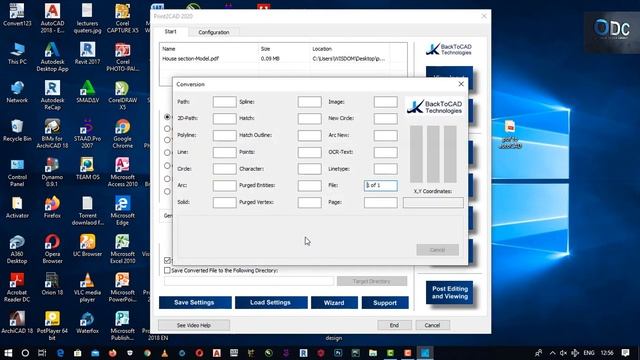Select the CorelDRAW X5 desktop icon
Viewport: 640px width, 360px height.
(x=122, y=95)
